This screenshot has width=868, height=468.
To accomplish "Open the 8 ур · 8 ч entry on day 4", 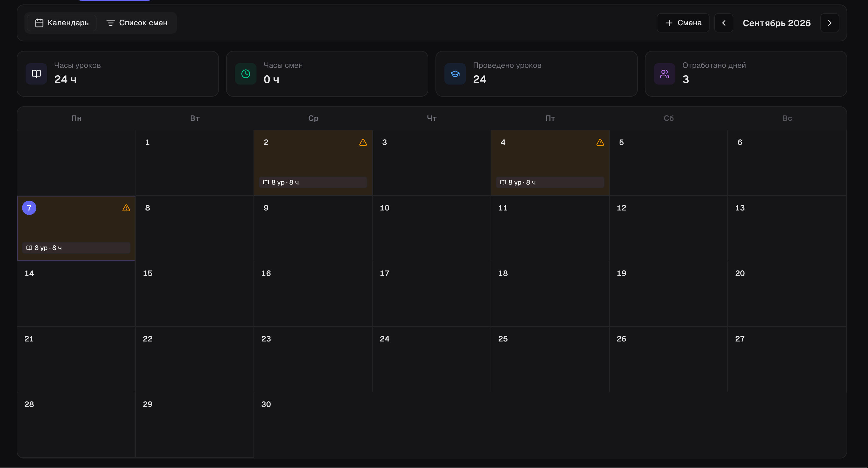I will pos(550,182).
